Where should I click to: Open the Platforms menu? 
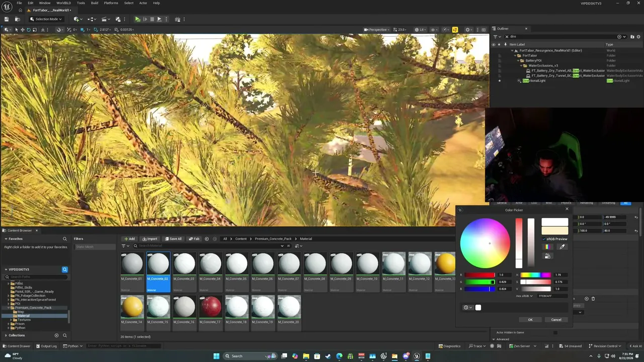(111, 3)
